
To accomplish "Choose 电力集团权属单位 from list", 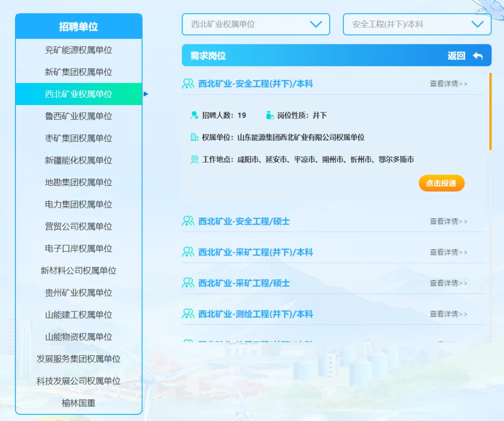I will click(x=79, y=204).
